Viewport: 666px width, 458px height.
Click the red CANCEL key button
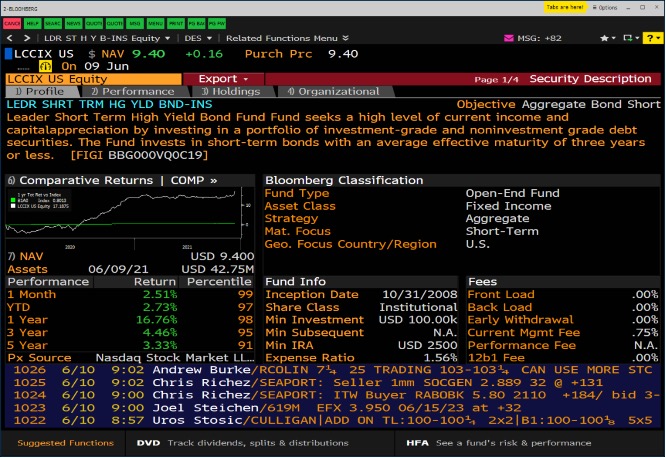coord(12,23)
